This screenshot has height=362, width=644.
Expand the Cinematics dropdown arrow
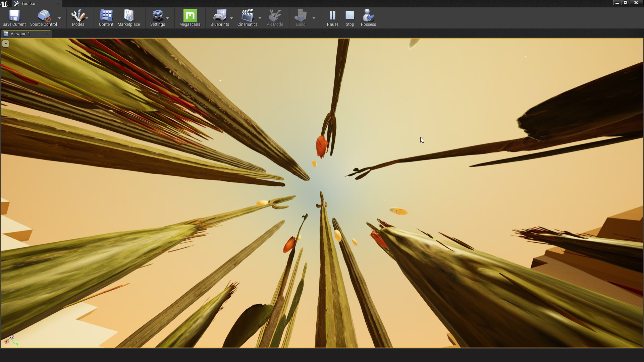[x=260, y=18]
